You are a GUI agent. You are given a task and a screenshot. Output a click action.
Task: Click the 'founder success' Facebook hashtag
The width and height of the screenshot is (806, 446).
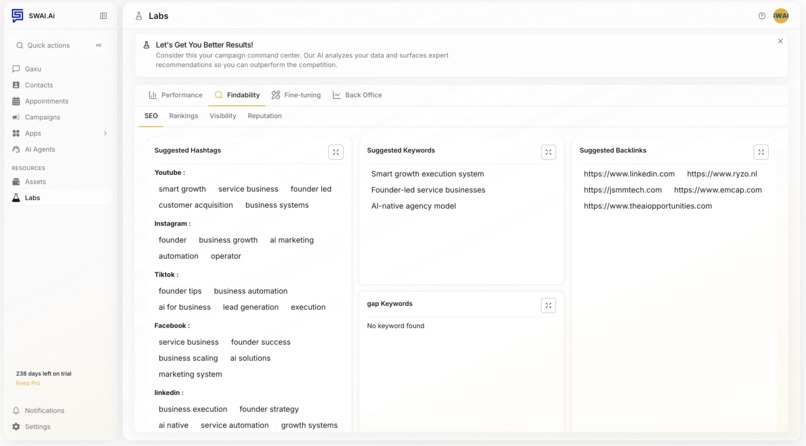261,342
